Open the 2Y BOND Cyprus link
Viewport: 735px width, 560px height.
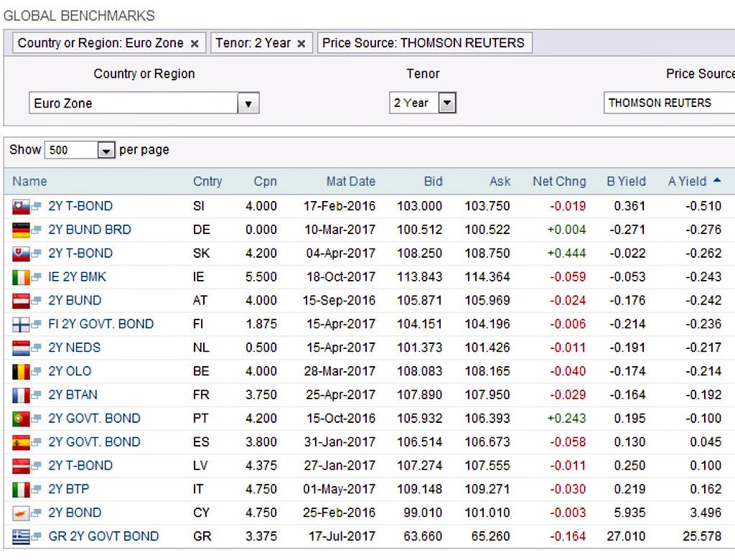[75, 513]
